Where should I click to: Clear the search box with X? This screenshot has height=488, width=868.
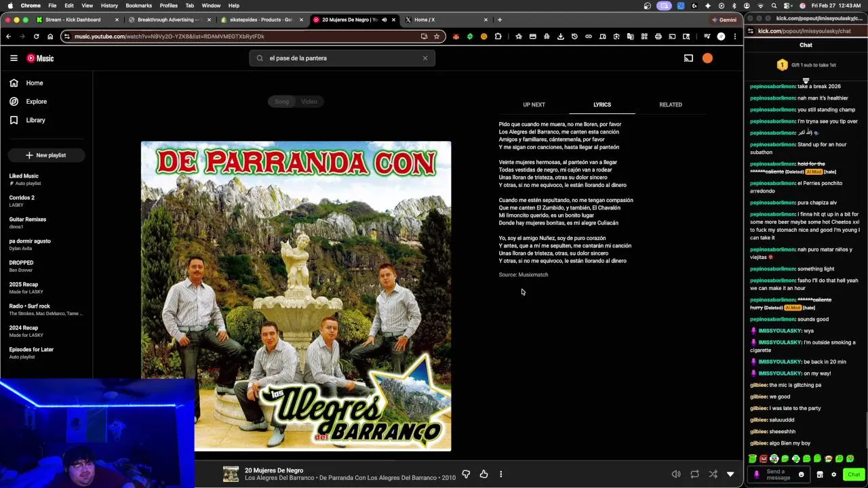[x=425, y=58]
